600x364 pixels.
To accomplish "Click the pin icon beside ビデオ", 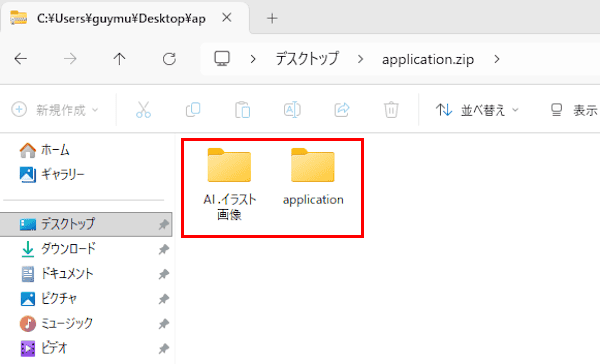I will [x=164, y=349].
